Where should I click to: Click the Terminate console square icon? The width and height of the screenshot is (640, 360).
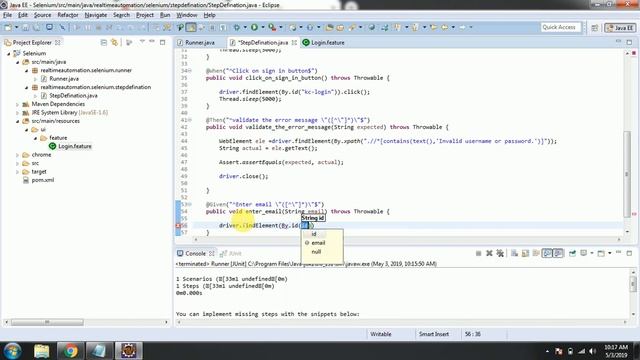(478, 253)
